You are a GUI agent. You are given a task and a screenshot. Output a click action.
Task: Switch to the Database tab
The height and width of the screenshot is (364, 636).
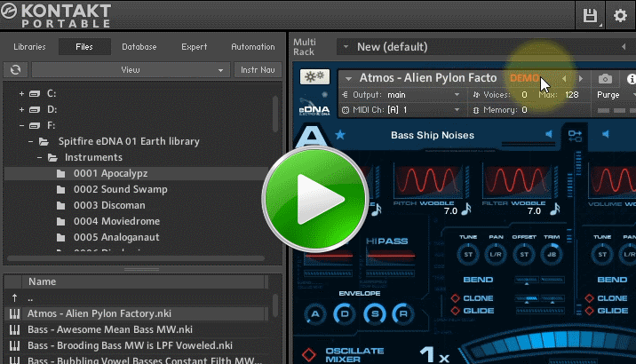click(x=139, y=47)
